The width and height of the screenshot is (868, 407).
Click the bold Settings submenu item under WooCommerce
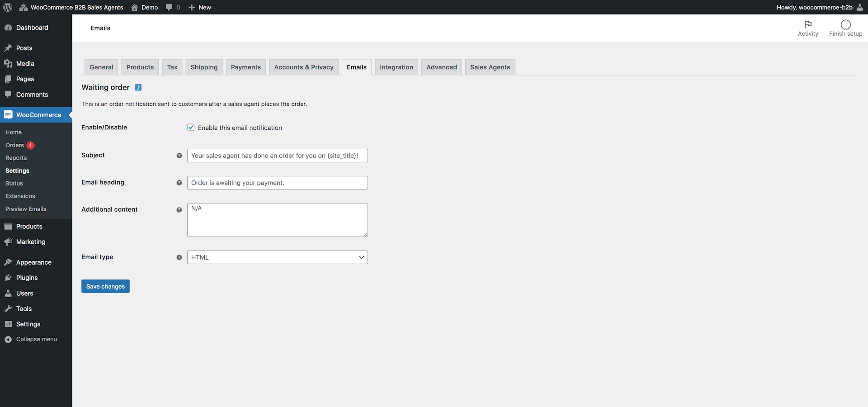pos(17,170)
